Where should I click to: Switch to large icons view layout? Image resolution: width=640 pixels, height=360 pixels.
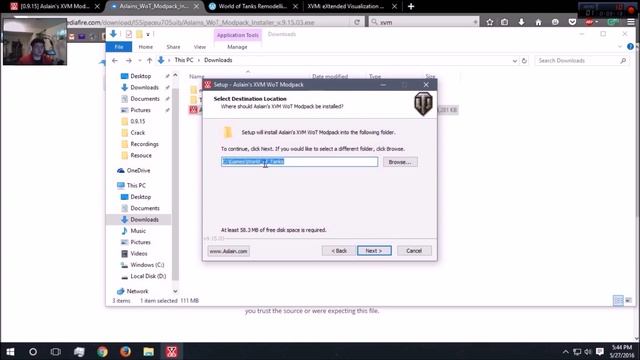(628, 300)
